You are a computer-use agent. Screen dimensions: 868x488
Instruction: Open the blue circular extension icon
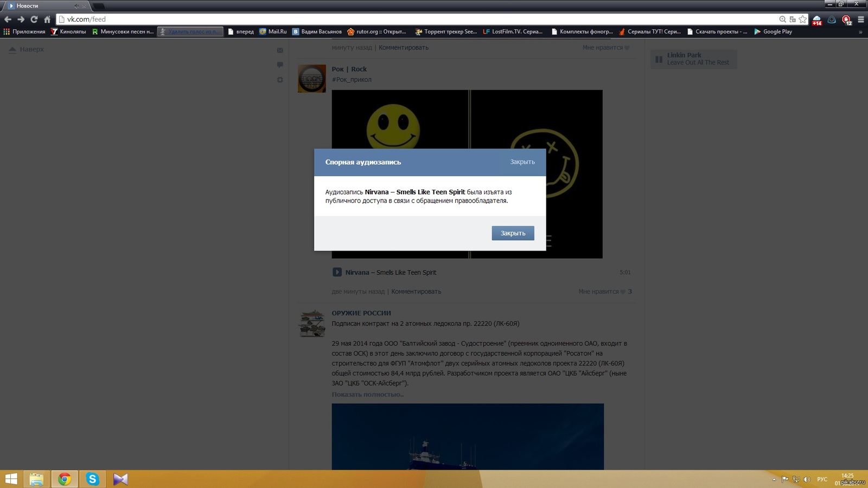832,20
